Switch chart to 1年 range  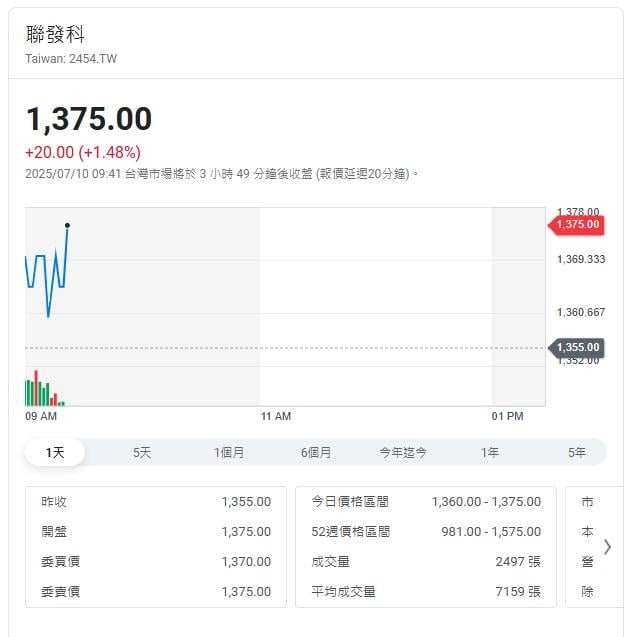point(490,452)
